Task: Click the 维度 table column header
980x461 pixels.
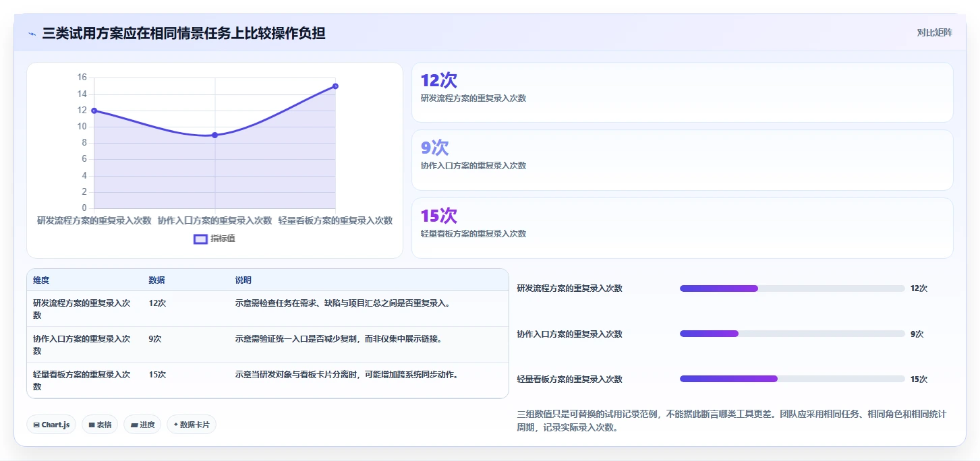Action: [41, 280]
